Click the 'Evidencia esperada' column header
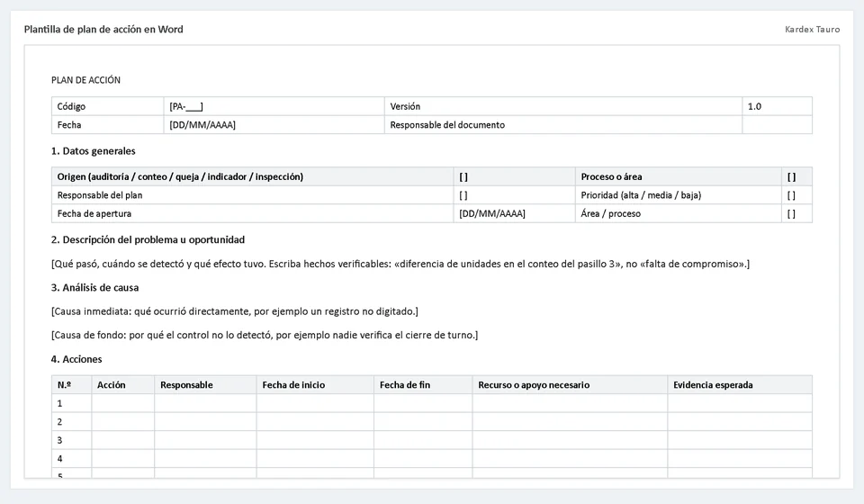 tap(740, 385)
